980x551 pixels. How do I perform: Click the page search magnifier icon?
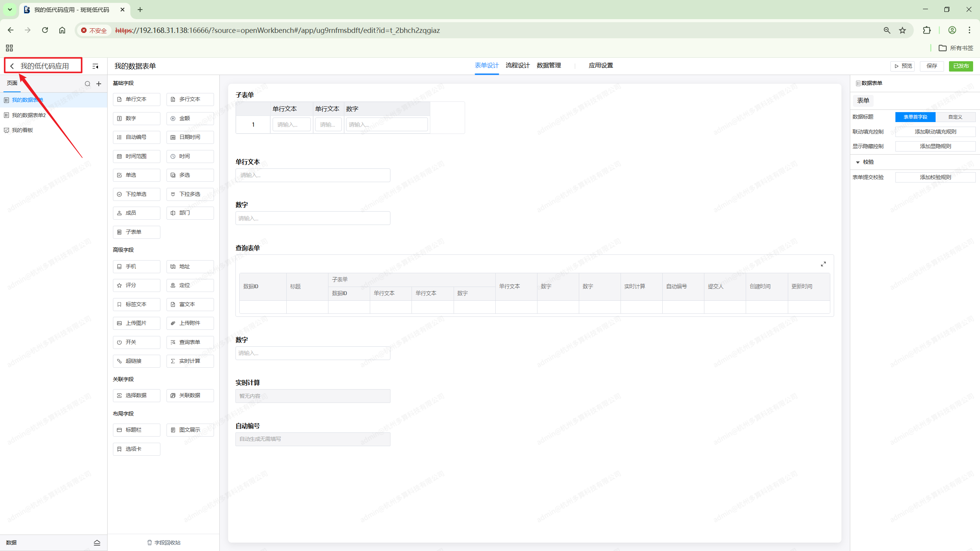click(x=87, y=84)
